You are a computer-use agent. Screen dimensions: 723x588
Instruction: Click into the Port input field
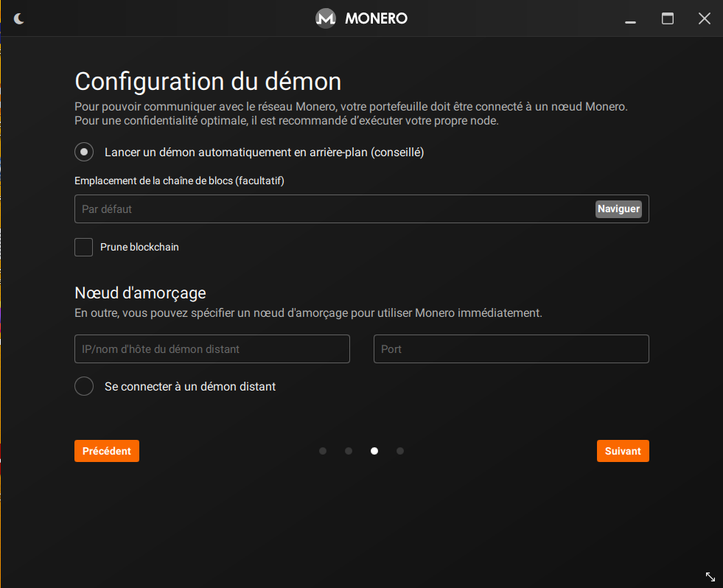511,349
